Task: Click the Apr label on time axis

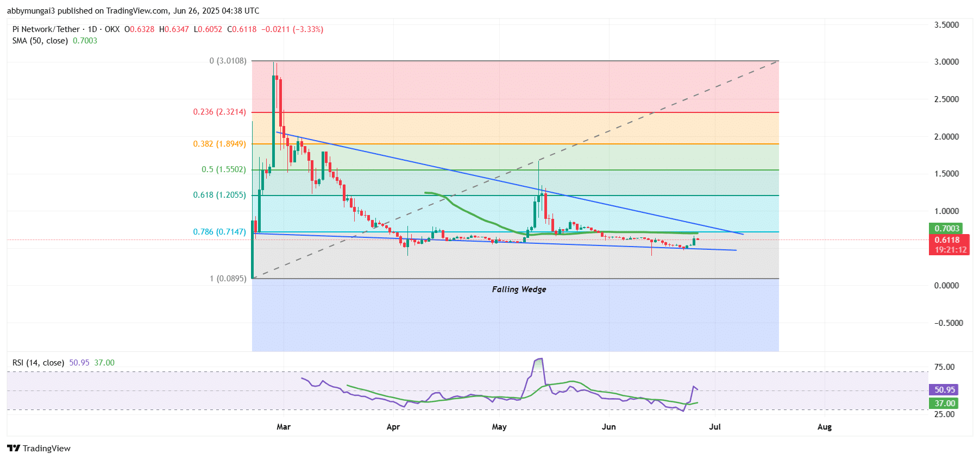Action: pyautogui.click(x=393, y=427)
